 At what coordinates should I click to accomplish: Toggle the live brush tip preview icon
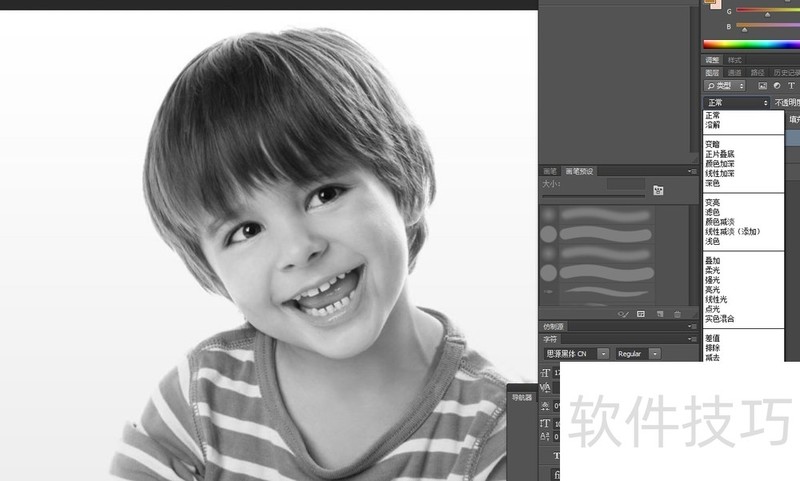click(622, 314)
